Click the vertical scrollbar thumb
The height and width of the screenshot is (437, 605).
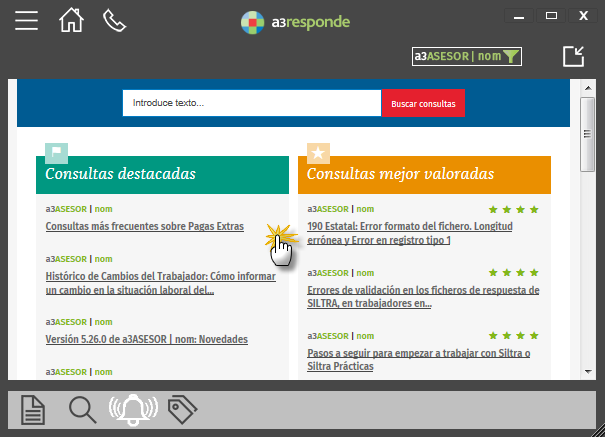[588, 134]
